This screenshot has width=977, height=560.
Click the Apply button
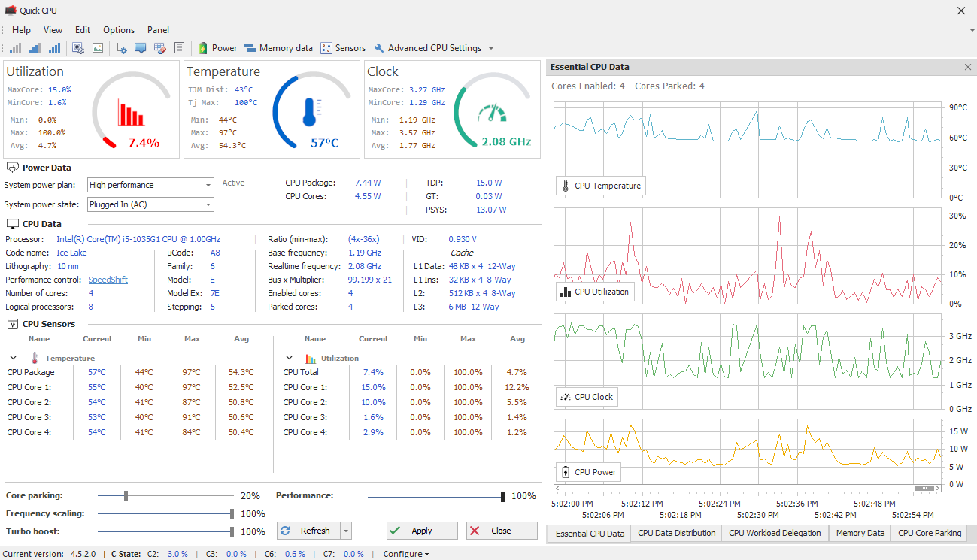(422, 531)
